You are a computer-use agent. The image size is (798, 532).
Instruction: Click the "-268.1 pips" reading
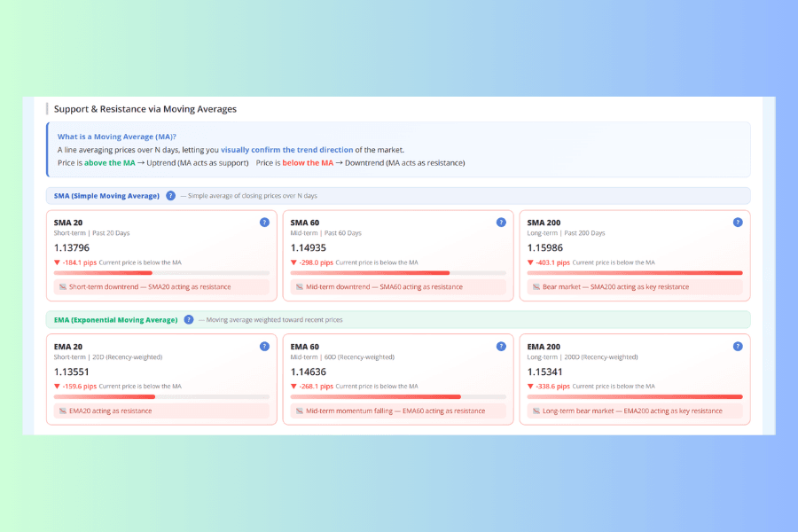click(316, 387)
